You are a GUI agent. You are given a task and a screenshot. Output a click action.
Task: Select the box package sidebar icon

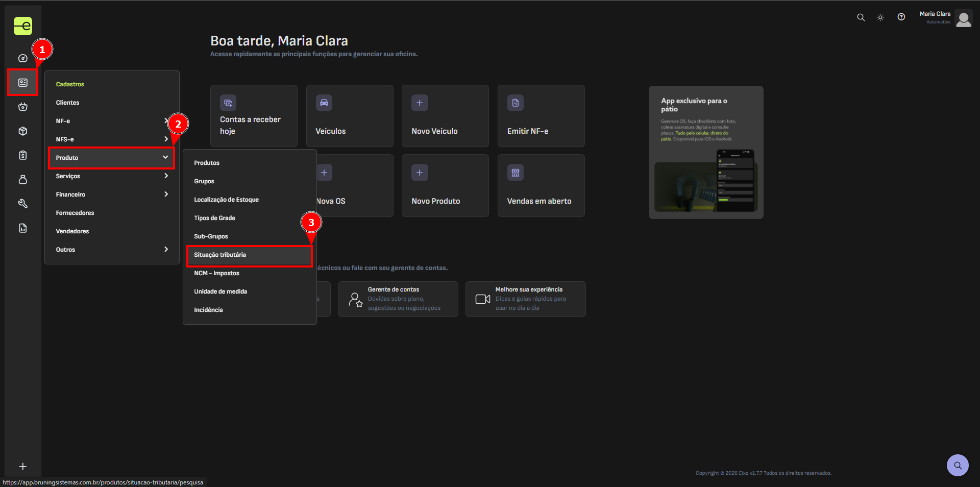coord(22,131)
